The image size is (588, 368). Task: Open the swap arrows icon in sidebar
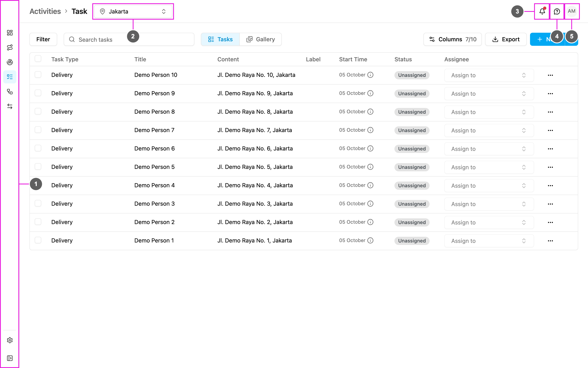point(10,106)
